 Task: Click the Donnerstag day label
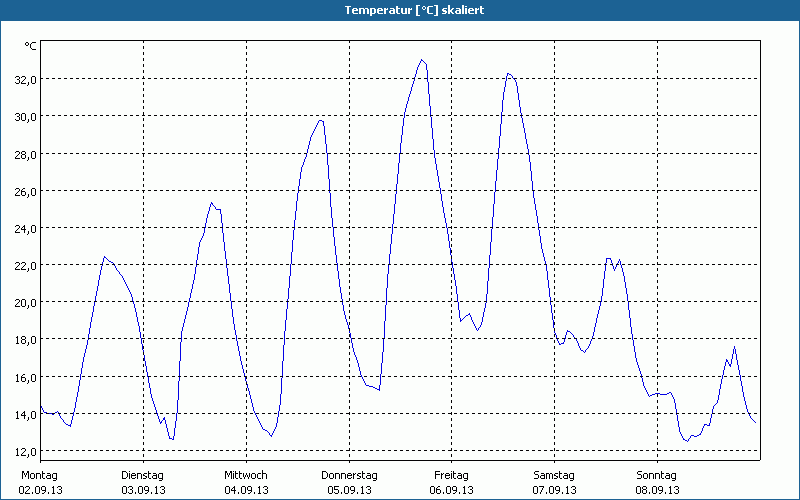349,476
